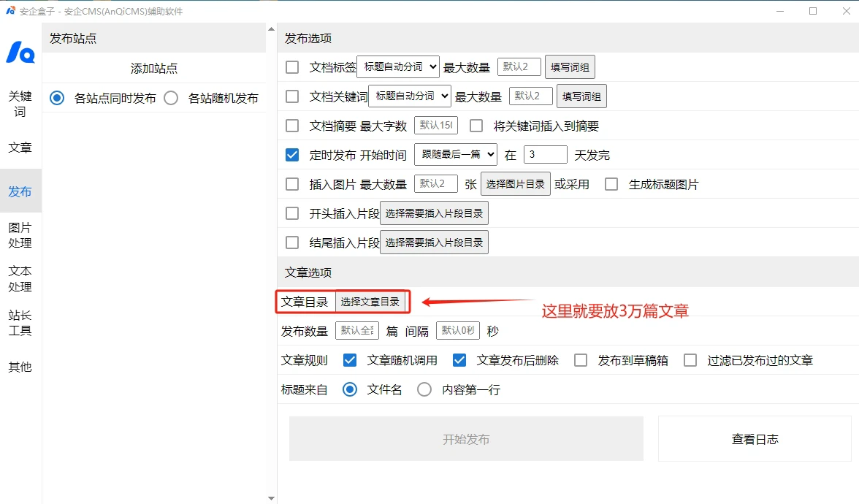
Task: Go to 站长工具 section
Action: click(x=20, y=323)
